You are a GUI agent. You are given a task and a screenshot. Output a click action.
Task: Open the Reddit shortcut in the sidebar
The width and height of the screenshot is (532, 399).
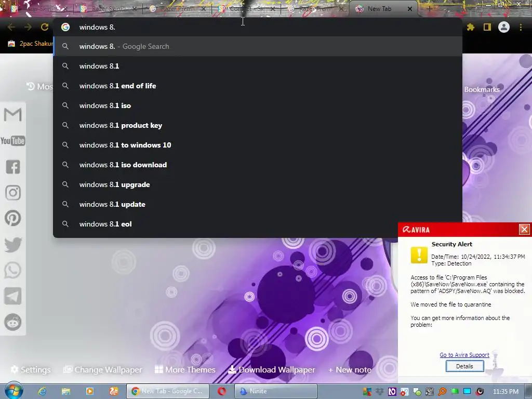(13, 322)
